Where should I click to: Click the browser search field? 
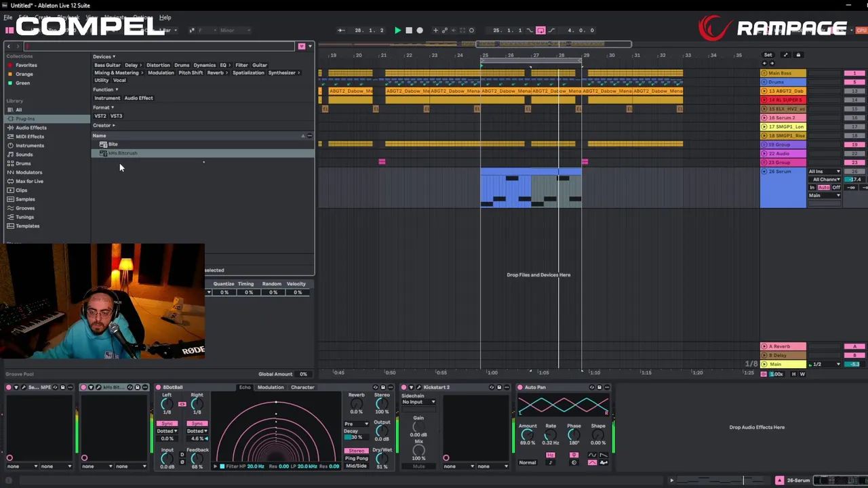pyautogui.click(x=159, y=46)
